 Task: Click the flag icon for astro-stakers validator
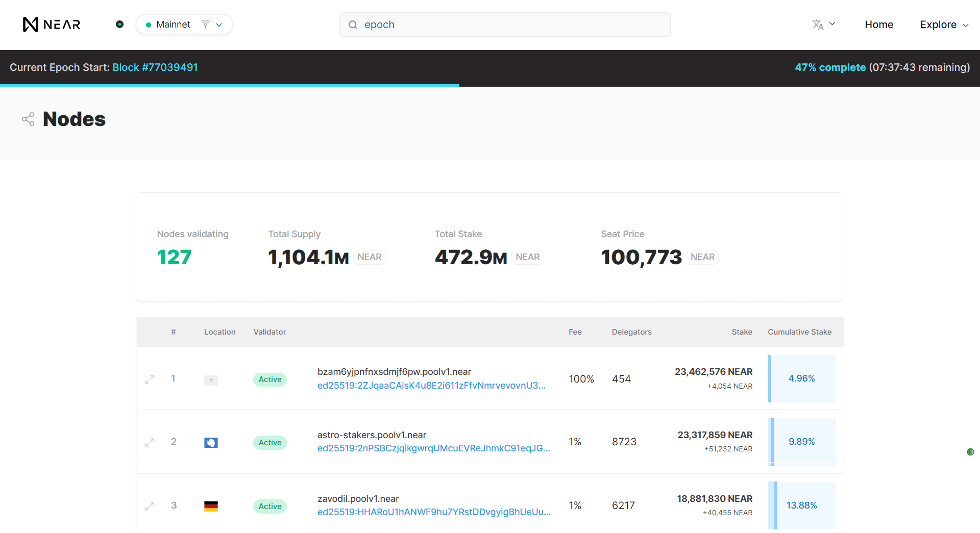tap(211, 443)
